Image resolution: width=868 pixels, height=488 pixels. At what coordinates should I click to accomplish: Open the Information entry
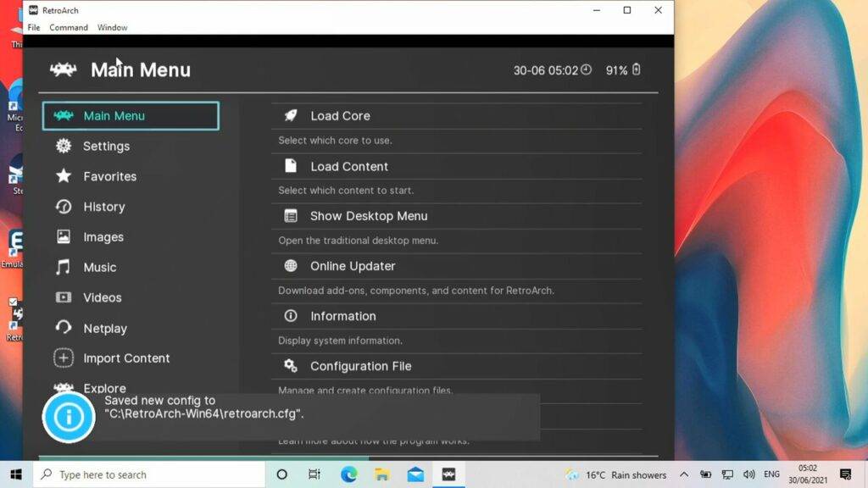click(x=457, y=316)
